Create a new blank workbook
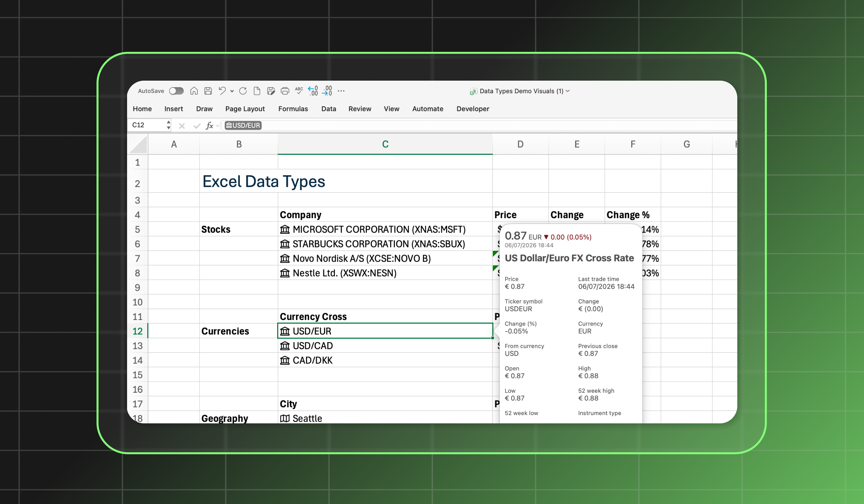Screen dimensions: 864x504 (x=257, y=91)
